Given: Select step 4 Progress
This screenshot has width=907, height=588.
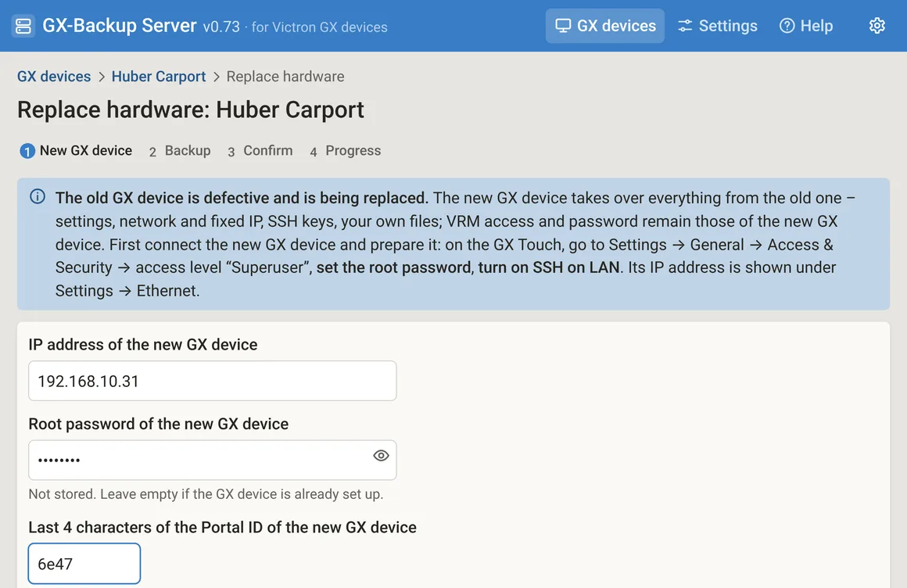Looking at the screenshot, I should [346, 150].
